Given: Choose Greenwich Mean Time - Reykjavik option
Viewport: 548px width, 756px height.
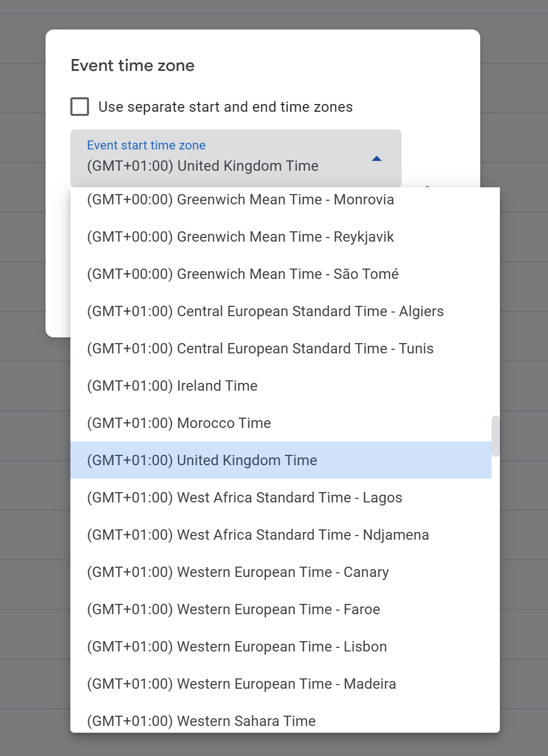Looking at the screenshot, I should 240,237.
